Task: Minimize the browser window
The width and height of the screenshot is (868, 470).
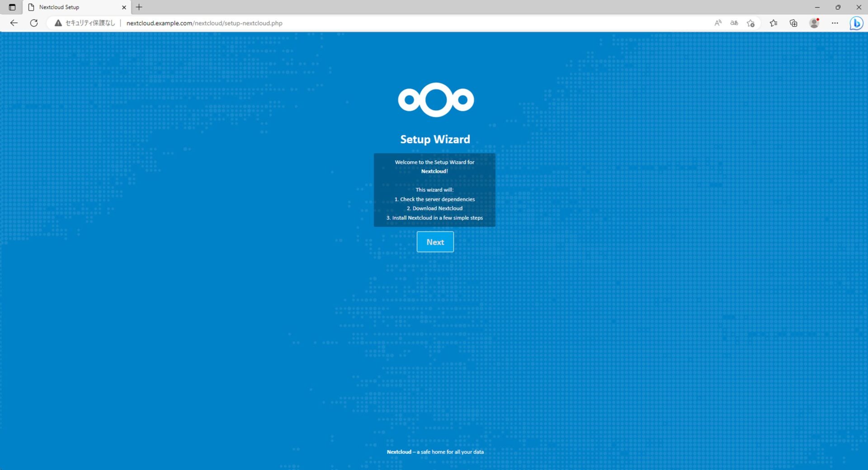Action: [817, 7]
